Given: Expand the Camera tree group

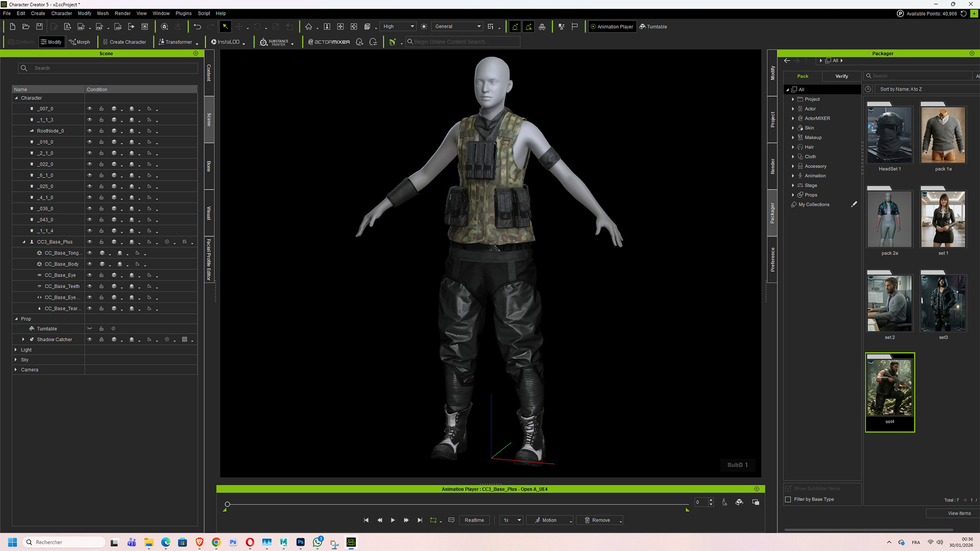Looking at the screenshot, I should (x=16, y=370).
